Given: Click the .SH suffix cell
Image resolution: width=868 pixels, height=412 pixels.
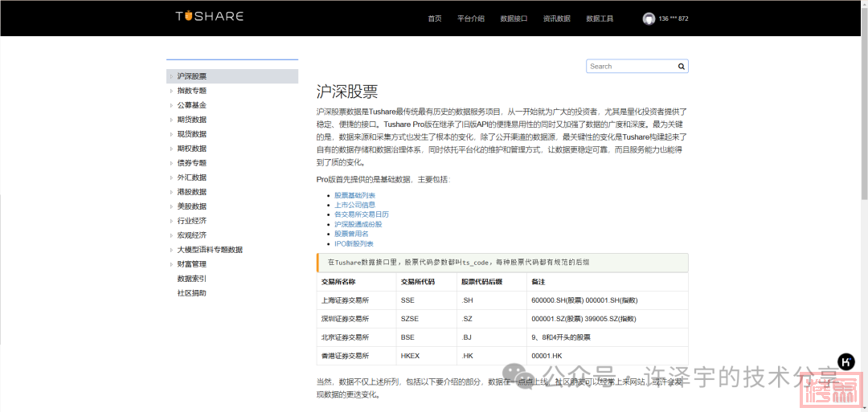Looking at the screenshot, I should [492, 300].
